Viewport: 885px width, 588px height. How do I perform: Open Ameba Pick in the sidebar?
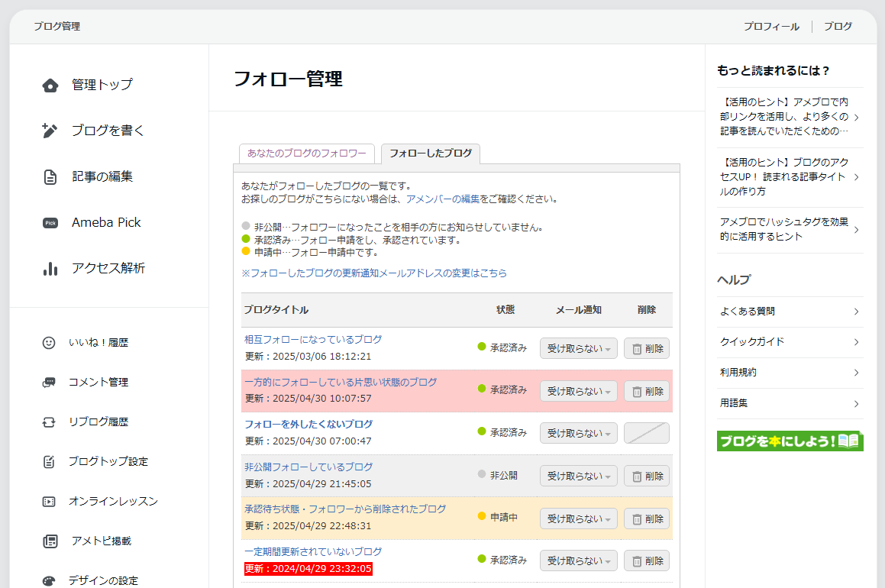[x=106, y=222]
